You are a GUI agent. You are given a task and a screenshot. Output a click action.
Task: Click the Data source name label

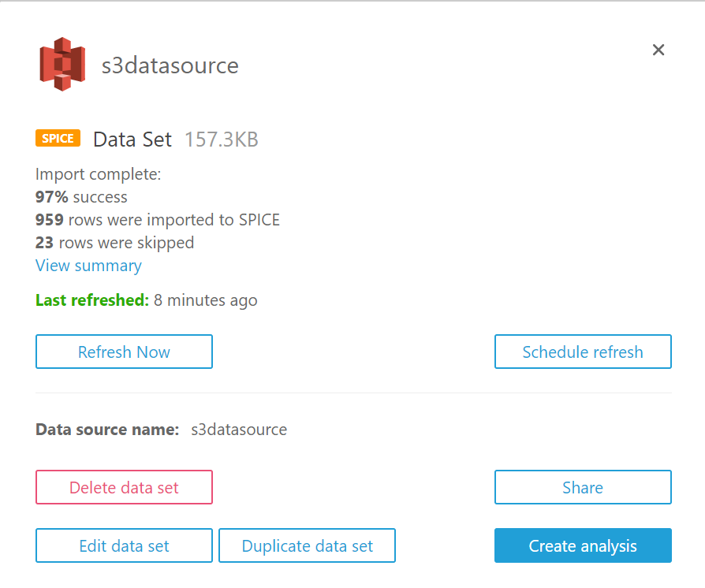tap(107, 430)
